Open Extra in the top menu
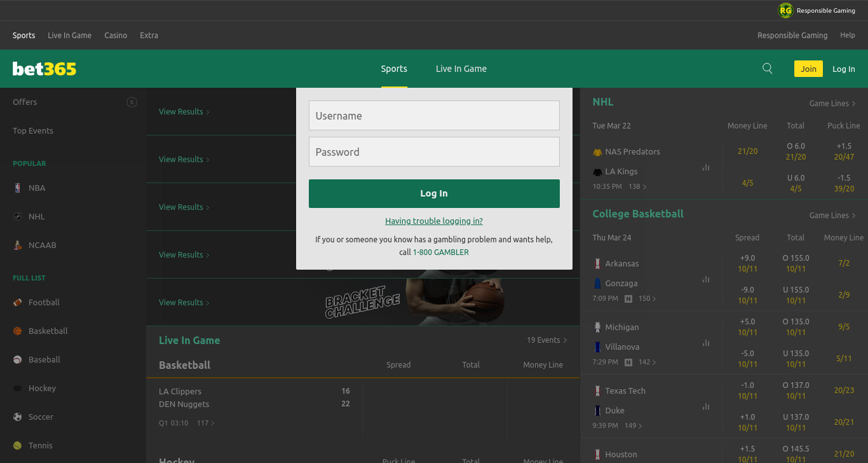This screenshot has height=463, width=868. (x=149, y=36)
